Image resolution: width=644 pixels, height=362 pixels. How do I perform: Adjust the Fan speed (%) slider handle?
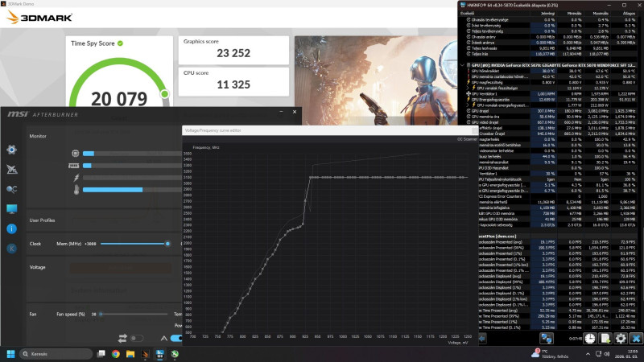point(101,314)
